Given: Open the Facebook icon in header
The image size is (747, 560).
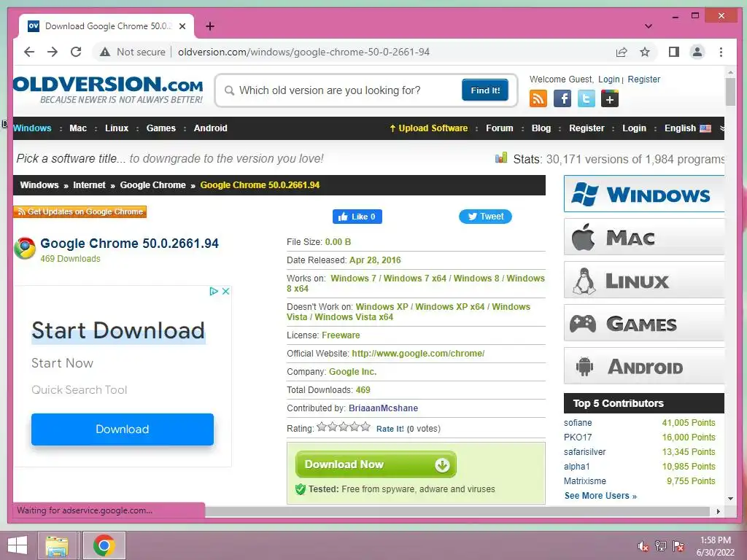Looking at the screenshot, I should [x=562, y=98].
